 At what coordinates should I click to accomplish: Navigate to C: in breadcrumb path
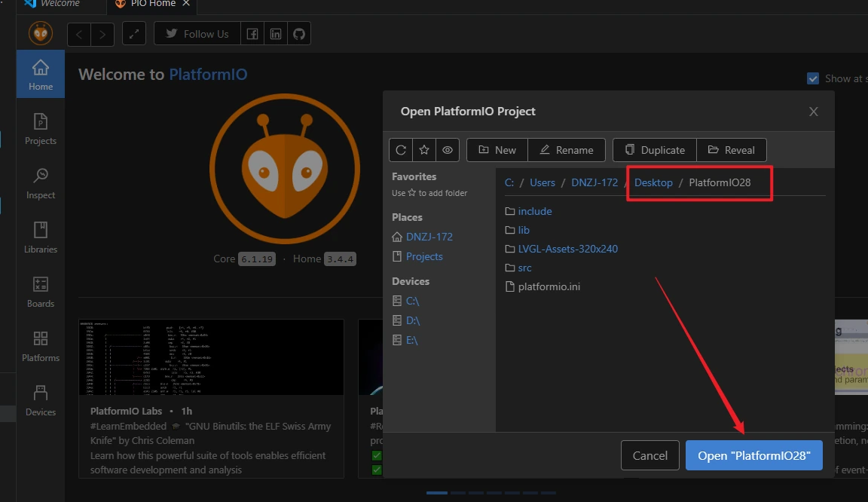pyautogui.click(x=509, y=183)
